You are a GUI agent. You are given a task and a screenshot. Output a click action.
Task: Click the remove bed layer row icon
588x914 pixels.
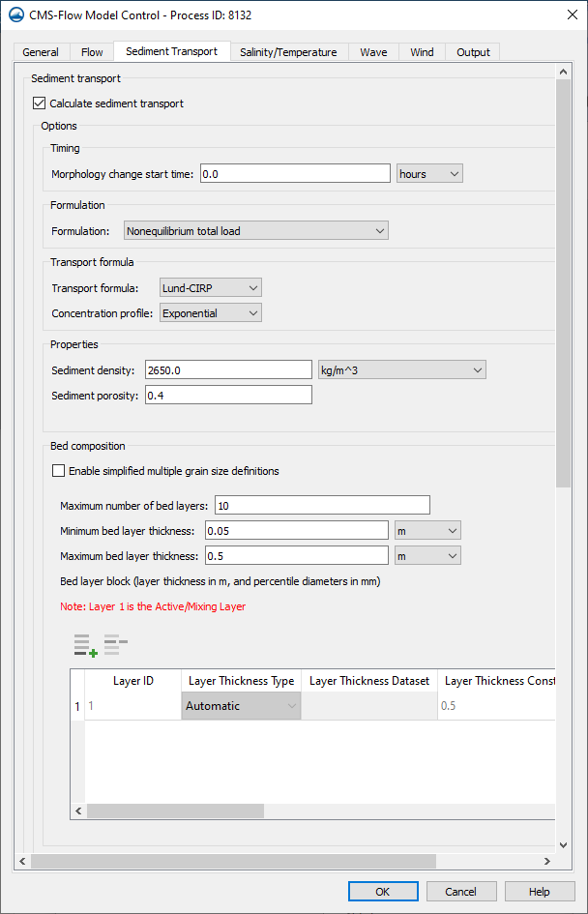[x=115, y=645]
